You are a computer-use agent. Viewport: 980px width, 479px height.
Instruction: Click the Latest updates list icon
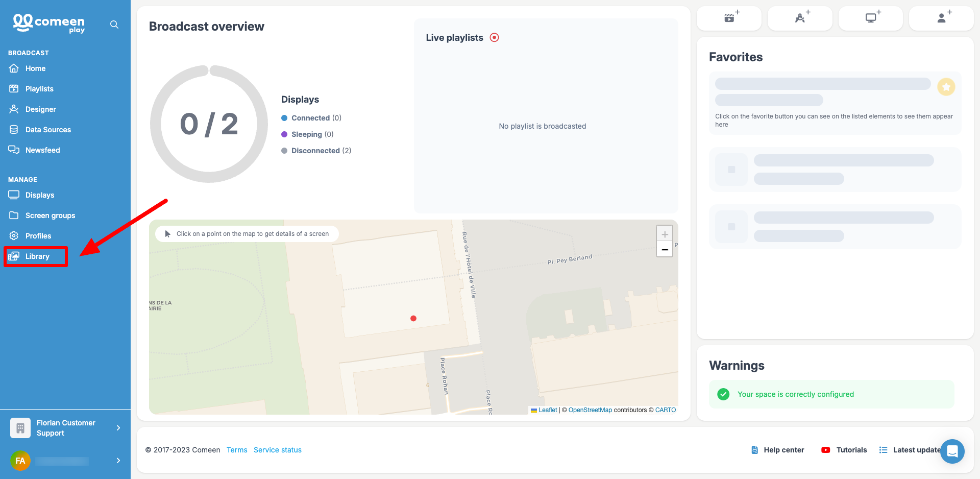884,450
